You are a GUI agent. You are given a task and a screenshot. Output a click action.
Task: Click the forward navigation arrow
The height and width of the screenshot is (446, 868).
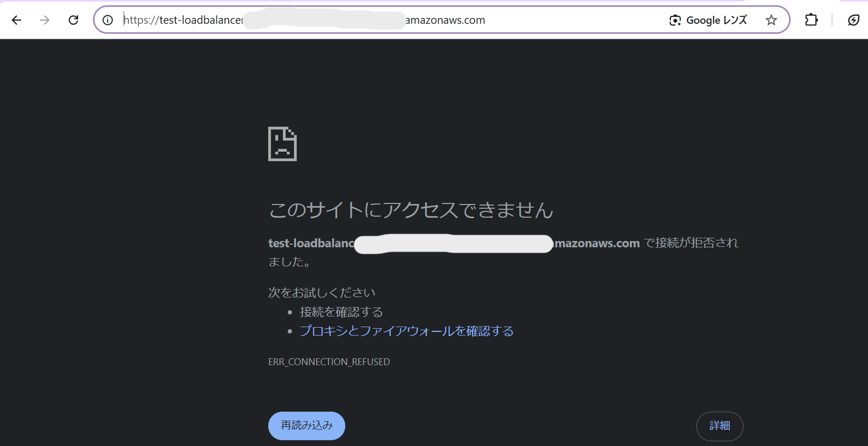(x=45, y=20)
